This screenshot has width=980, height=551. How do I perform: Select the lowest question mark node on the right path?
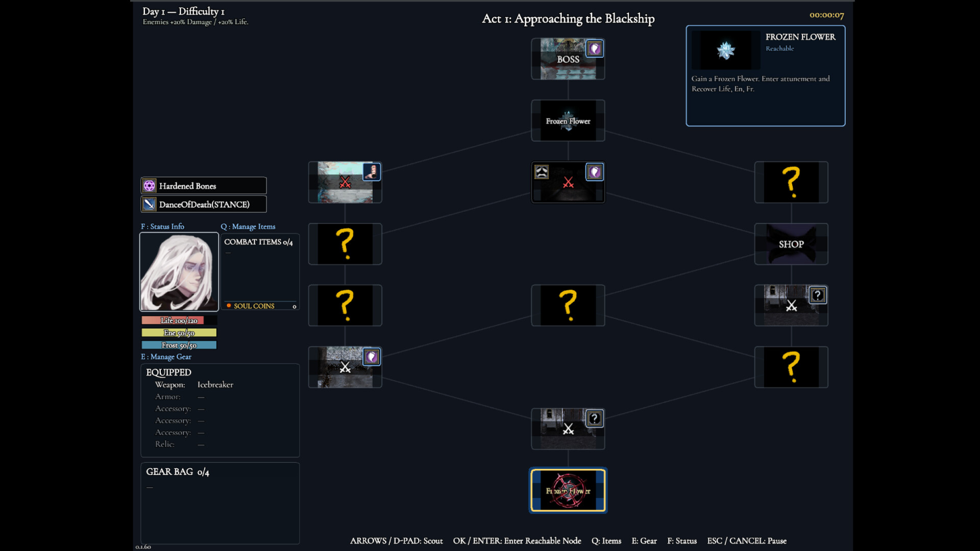[x=791, y=367]
